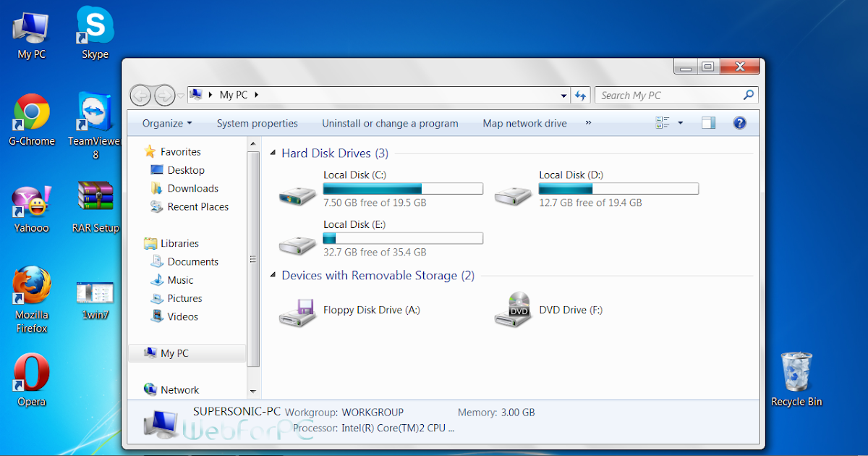868x456 pixels.
Task: Open Explorer help via question mark icon
Action: 739,123
